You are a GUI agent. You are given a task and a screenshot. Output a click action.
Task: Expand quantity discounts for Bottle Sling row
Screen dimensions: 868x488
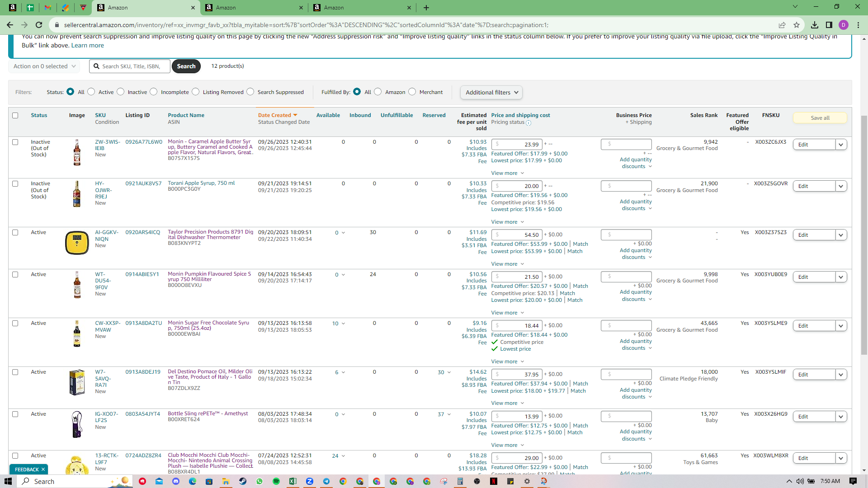[636, 435]
